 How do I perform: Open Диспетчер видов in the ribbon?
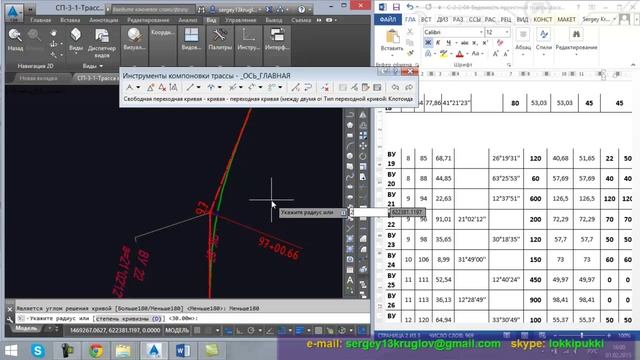102,42
